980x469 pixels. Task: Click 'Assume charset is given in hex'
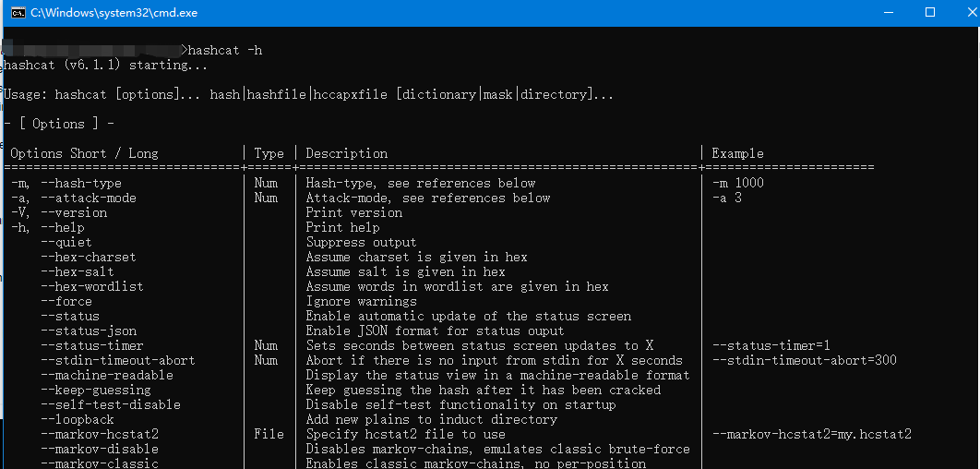(417, 257)
